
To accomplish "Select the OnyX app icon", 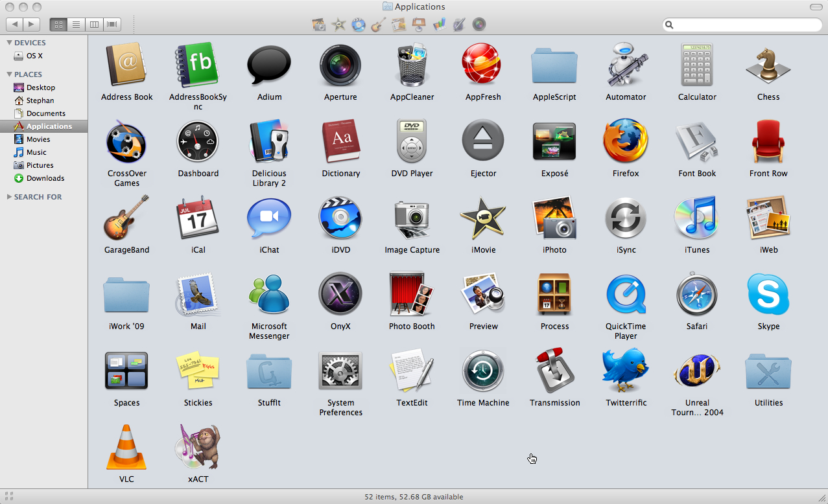I will (x=340, y=294).
